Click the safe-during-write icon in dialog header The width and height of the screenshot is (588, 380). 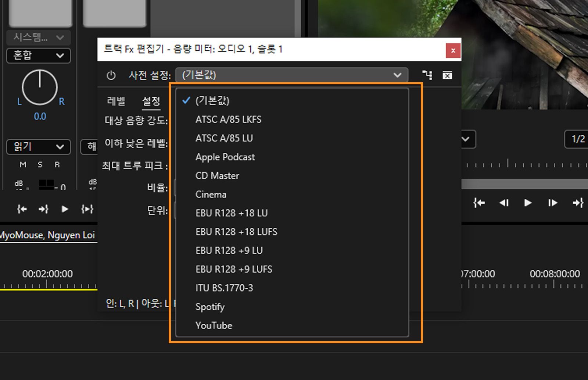[x=448, y=75]
